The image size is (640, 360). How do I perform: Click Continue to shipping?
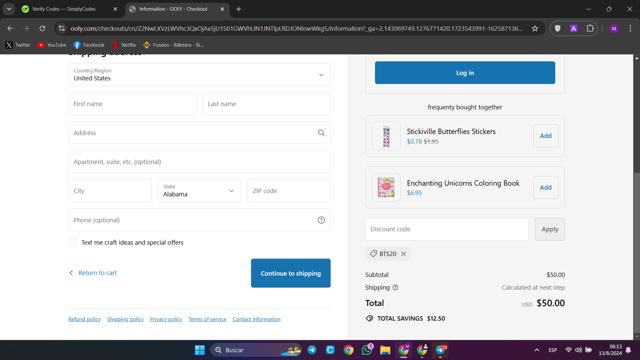coord(291,273)
